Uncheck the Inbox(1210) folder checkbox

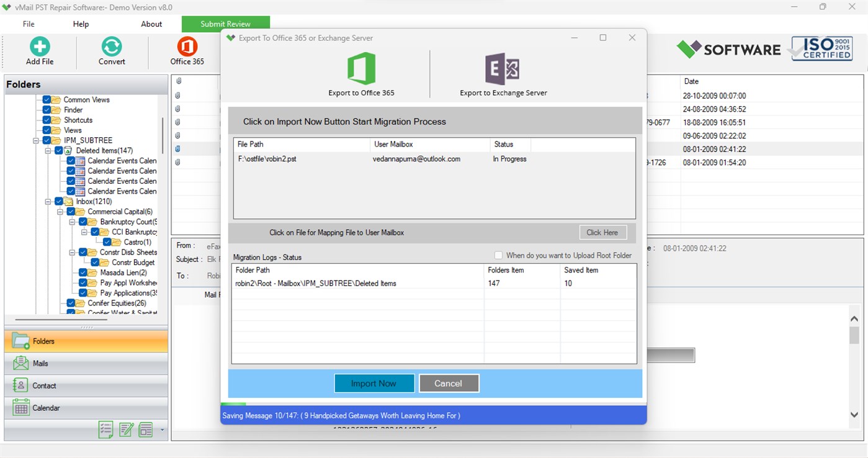59,201
